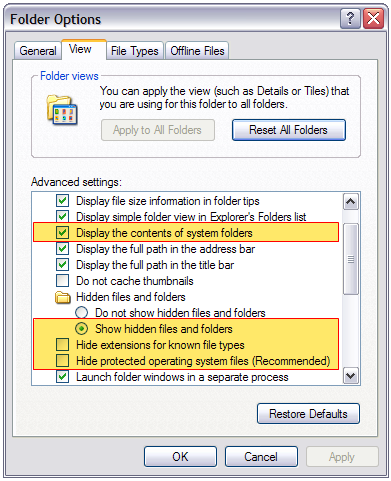Select Show hidden files and folders option
The width and height of the screenshot is (391, 481).
[81, 329]
